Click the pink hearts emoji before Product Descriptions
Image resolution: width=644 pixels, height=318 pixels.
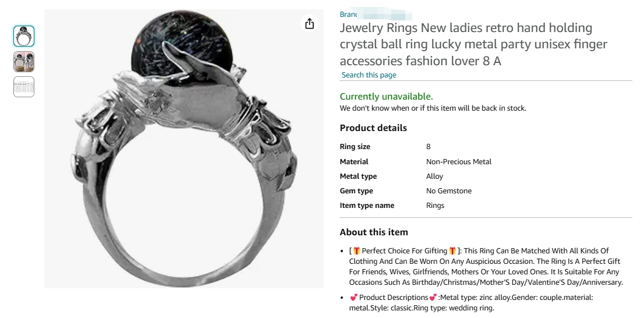pyautogui.click(x=353, y=298)
